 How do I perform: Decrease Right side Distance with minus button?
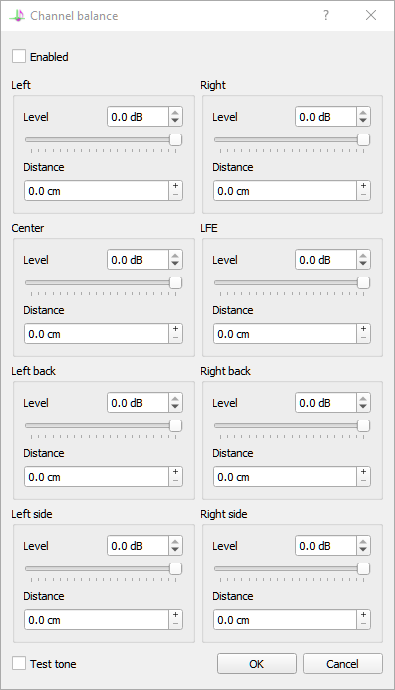click(x=363, y=624)
